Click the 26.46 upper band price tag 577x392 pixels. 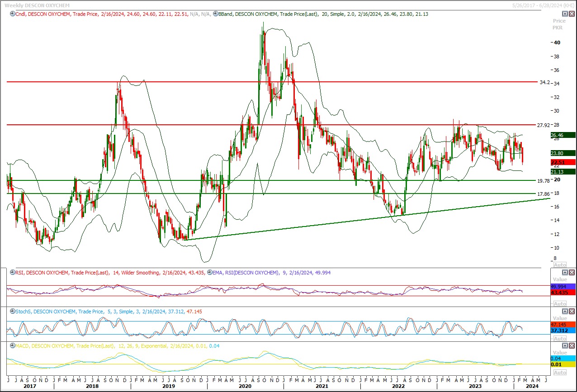point(563,135)
